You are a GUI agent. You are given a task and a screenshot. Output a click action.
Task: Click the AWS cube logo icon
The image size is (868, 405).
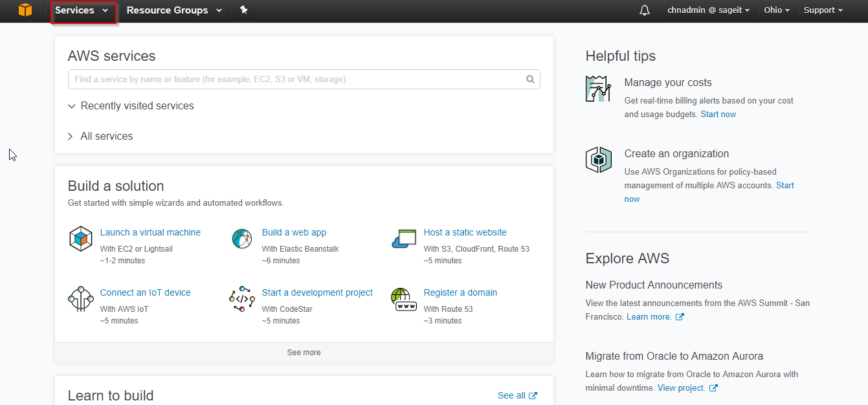click(25, 10)
